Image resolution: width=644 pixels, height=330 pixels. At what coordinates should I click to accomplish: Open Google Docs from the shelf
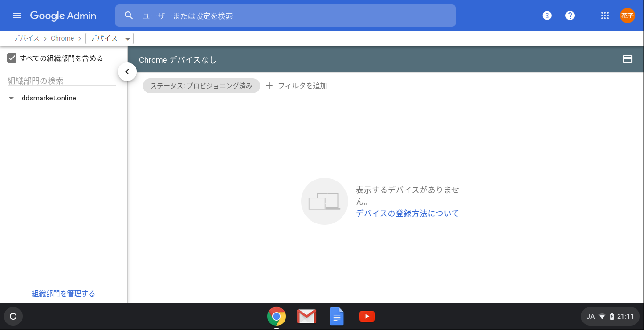tap(336, 316)
